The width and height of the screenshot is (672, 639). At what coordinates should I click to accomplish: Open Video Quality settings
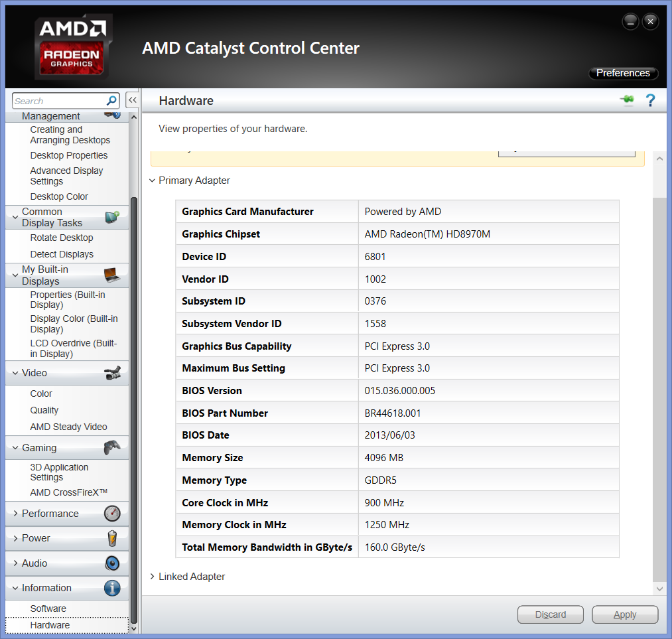tap(44, 410)
